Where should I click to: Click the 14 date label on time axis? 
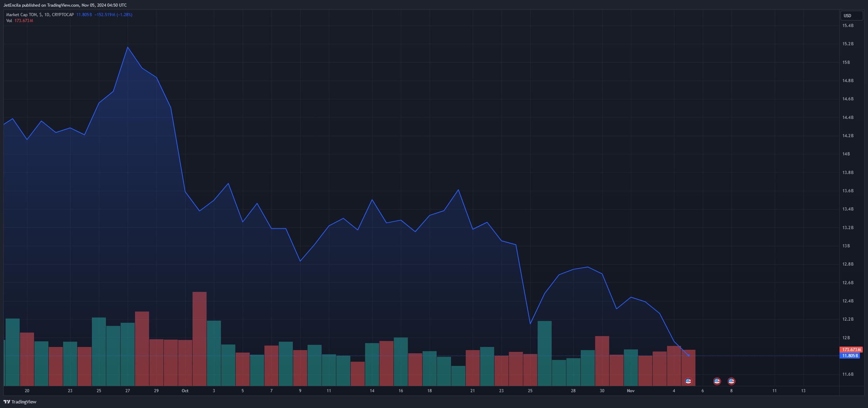[372, 391]
